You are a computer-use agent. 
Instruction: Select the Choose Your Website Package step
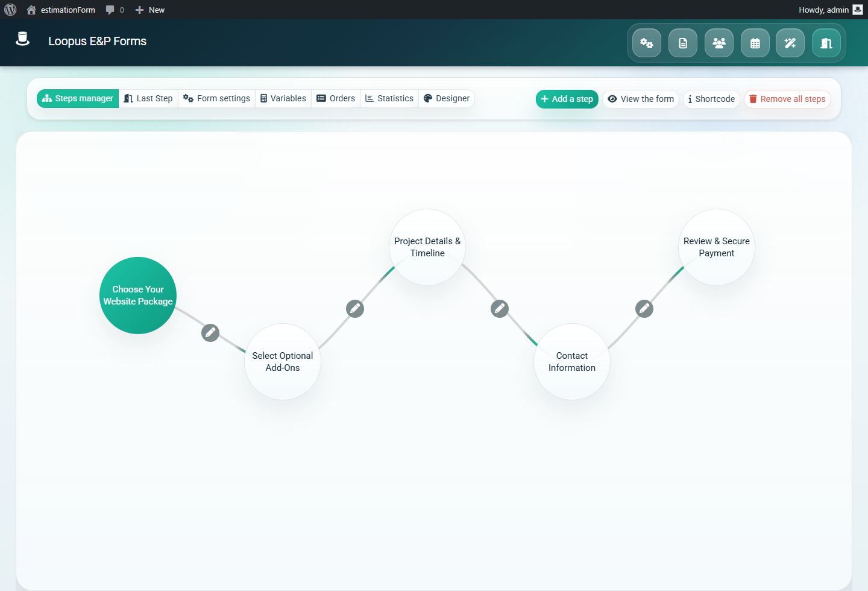(x=138, y=295)
